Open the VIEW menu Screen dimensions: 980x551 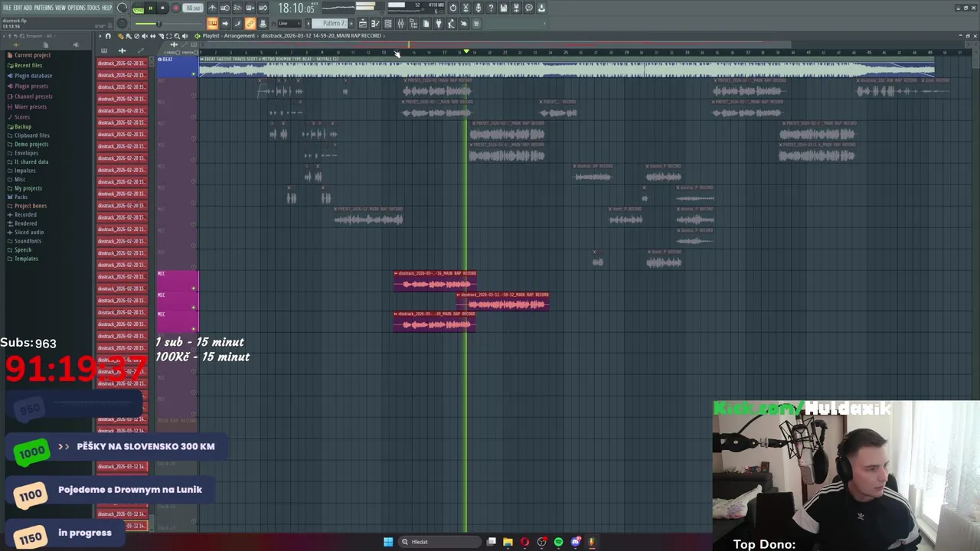(x=60, y=8)
